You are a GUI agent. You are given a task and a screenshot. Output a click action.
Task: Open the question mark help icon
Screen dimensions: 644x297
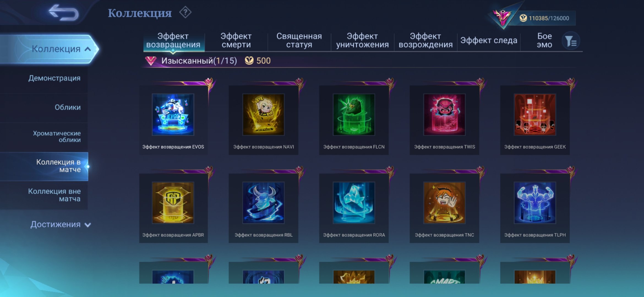[185, 12]
